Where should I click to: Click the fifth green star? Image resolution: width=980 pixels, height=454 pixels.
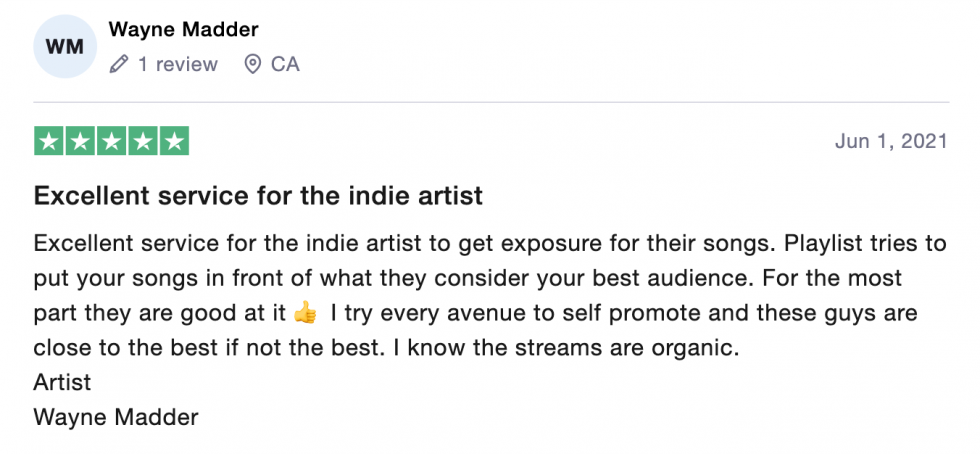point(174,141)
